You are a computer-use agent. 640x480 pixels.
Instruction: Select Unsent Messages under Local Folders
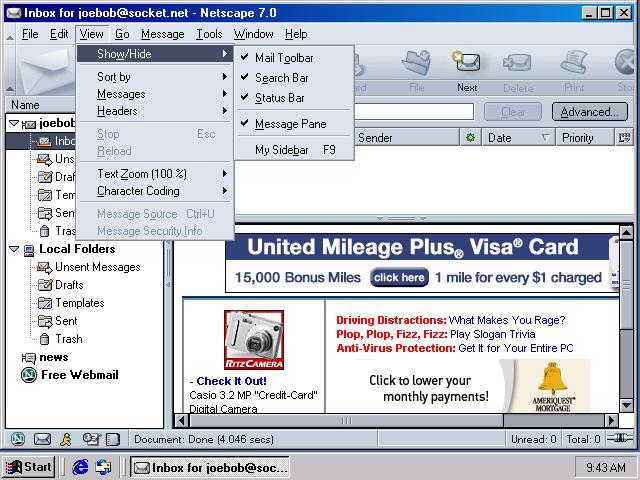coord(98,267)
